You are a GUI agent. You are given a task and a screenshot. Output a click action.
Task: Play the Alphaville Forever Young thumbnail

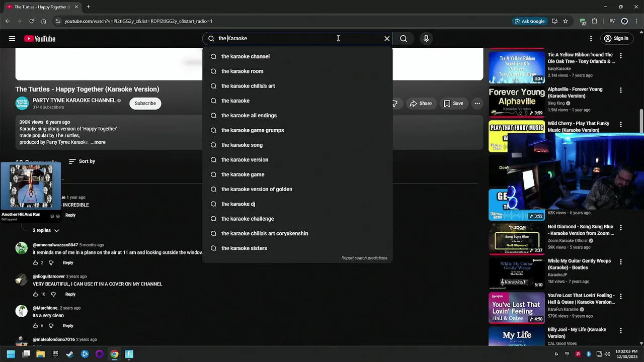point(517,102)
